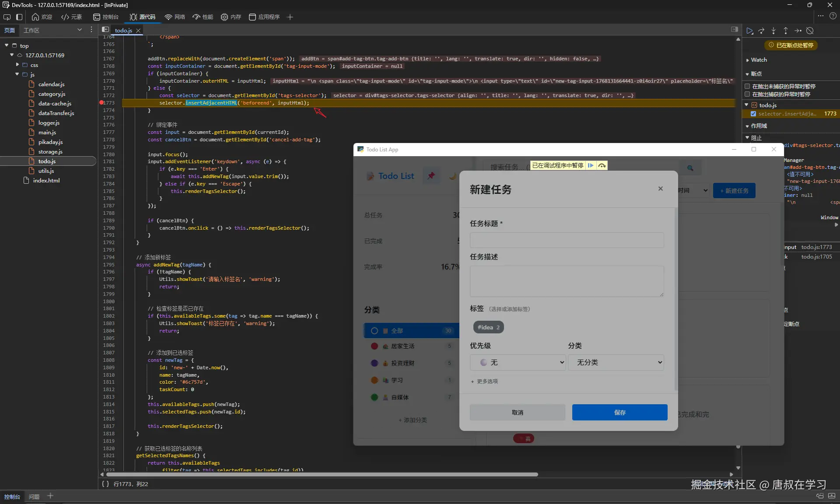This screenshot has height=504, width=840.
Task: Click the inspect element picker icon
Action: [x=7, y=17]
